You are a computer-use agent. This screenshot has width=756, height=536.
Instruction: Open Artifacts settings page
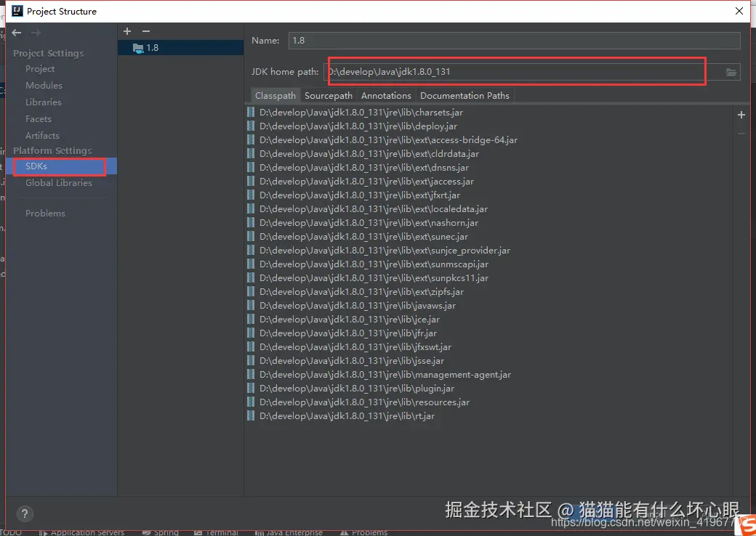[42, 135]
